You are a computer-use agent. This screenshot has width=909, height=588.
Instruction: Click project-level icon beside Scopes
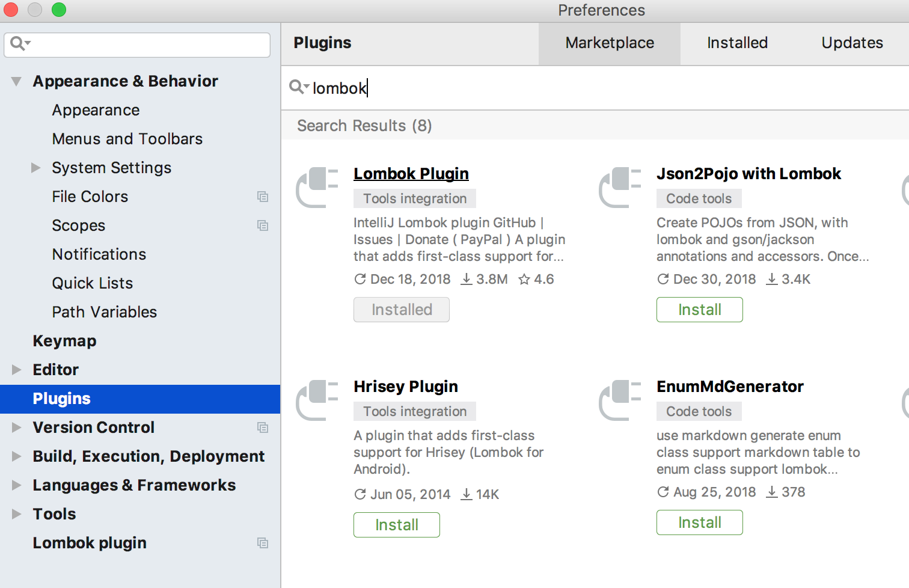click(x=263, y=225)
